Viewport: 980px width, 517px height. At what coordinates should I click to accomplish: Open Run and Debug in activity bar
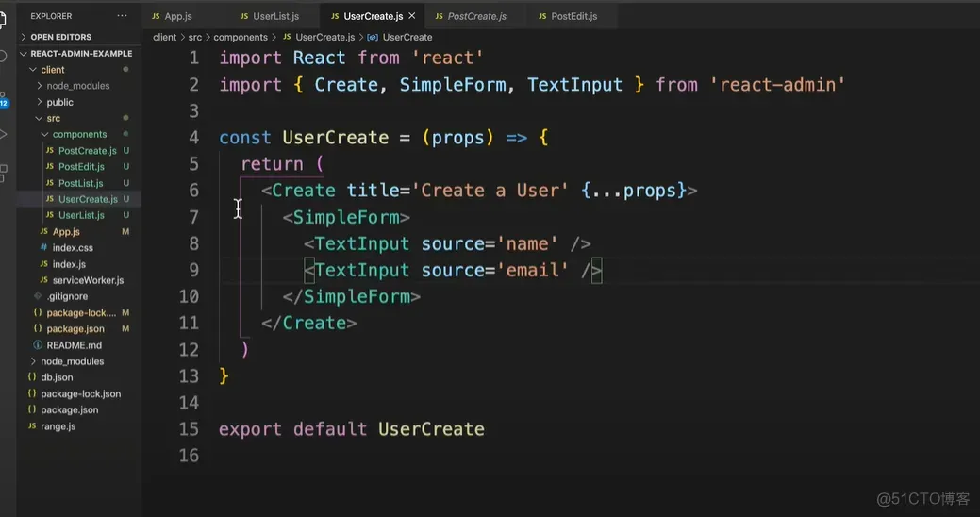pos(3,134)
